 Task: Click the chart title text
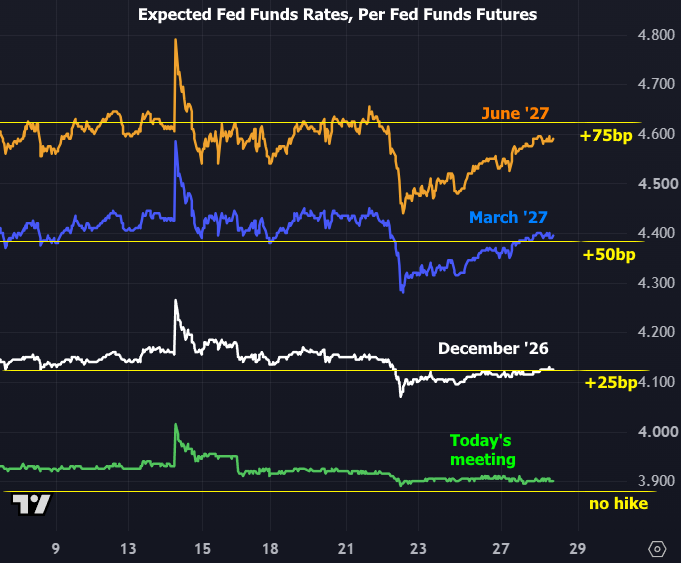point(337,15)
